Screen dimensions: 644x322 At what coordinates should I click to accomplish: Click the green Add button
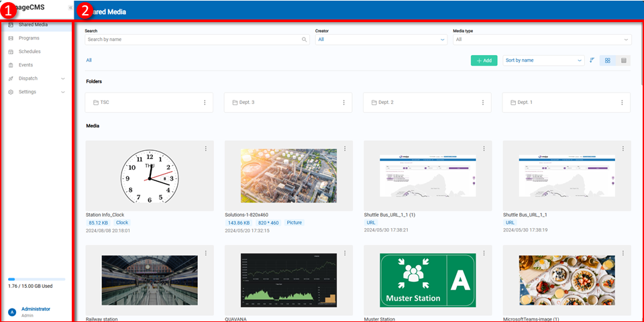[x=484, y=60]
